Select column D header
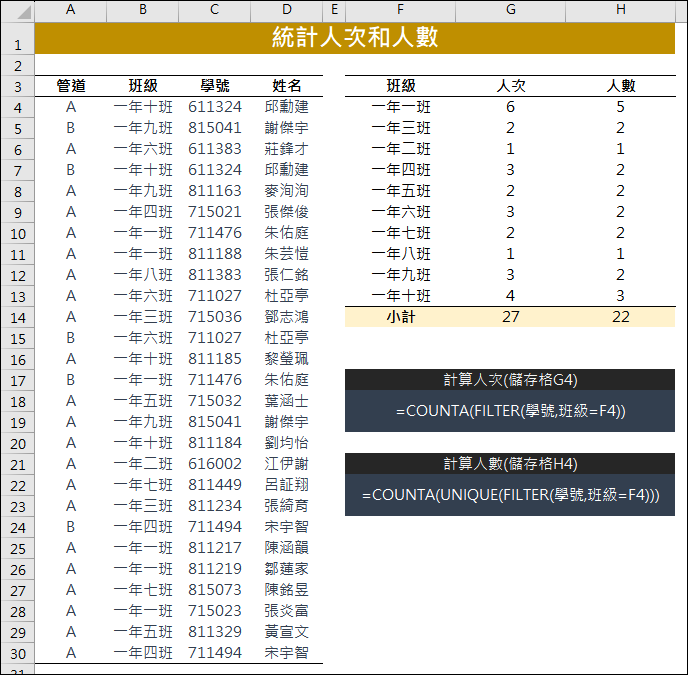This screenshot has height=675, width=688. coord(287,10)
